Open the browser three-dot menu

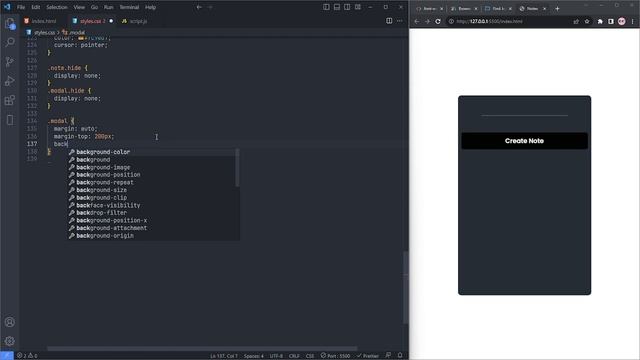pos(633,21)
